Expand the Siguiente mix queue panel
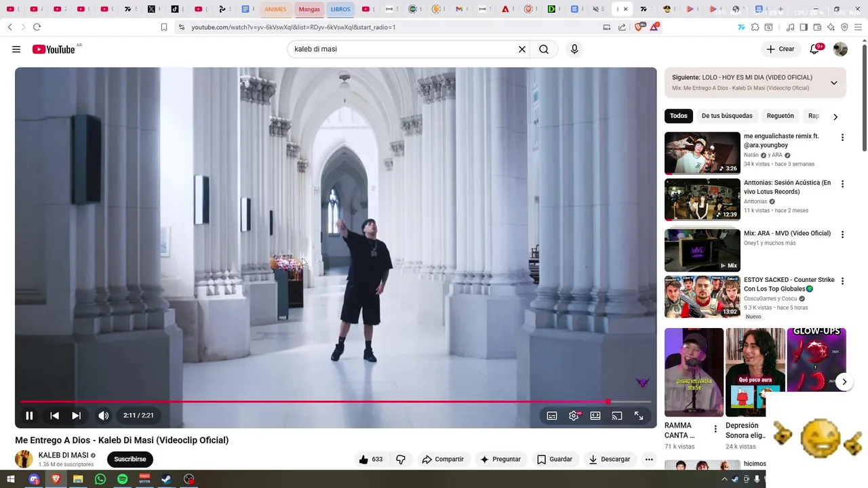The image size is (868, 488). tap(833, 83)
